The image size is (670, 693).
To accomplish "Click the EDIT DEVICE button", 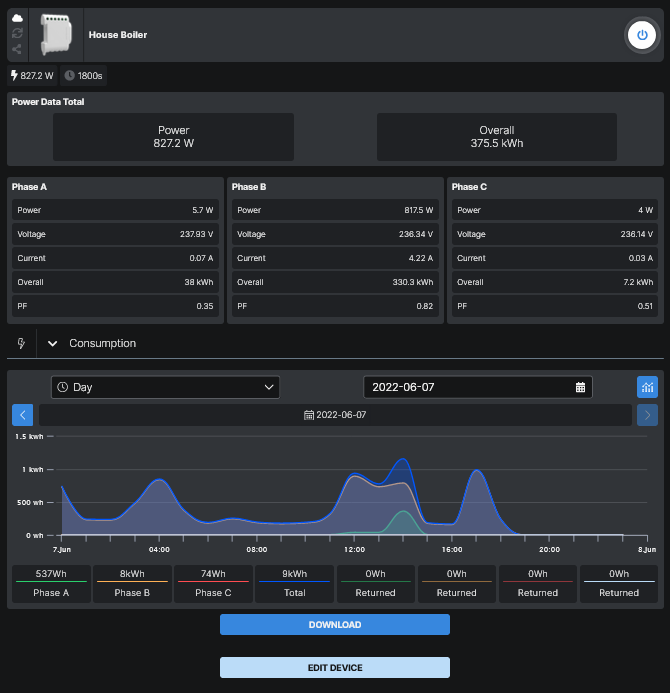I will click(x=334, y=667).
